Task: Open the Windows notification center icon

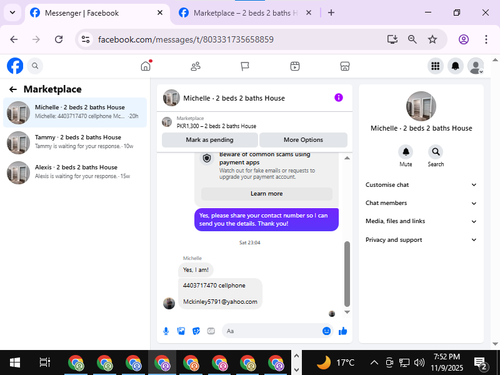Action: click(480, 363)
